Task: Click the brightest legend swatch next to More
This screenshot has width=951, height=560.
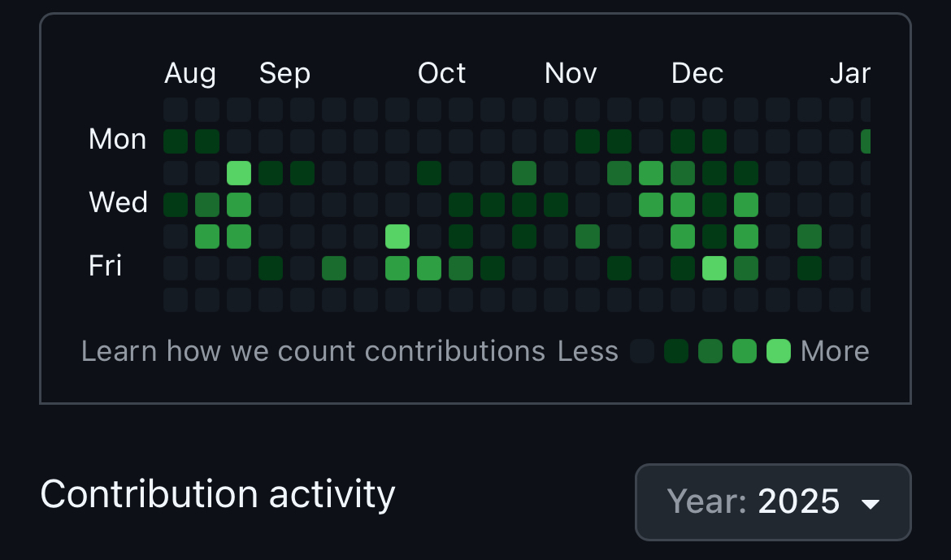Action: coord(778,351)
